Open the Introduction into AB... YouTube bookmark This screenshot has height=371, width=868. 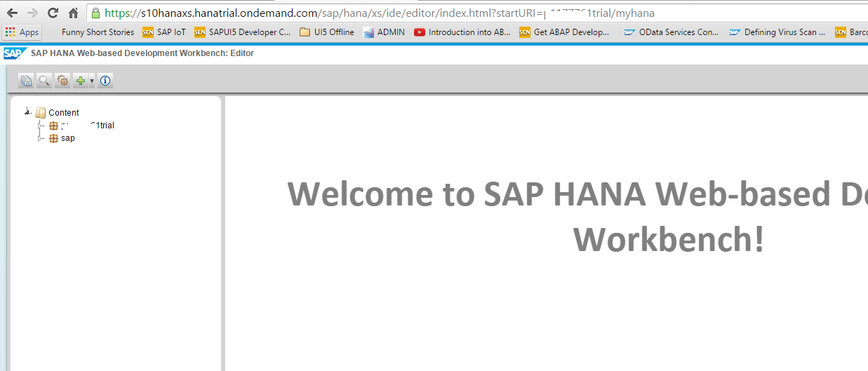point(462,32)
